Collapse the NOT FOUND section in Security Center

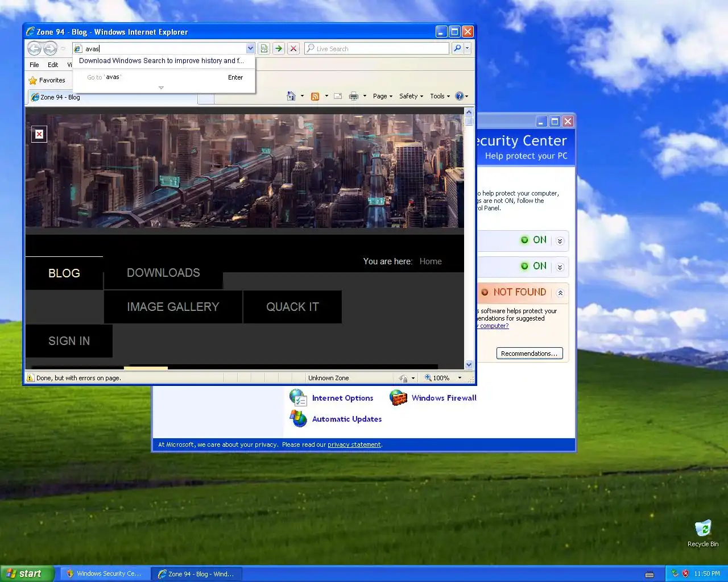pyautogui.click(x=560, y=293)
